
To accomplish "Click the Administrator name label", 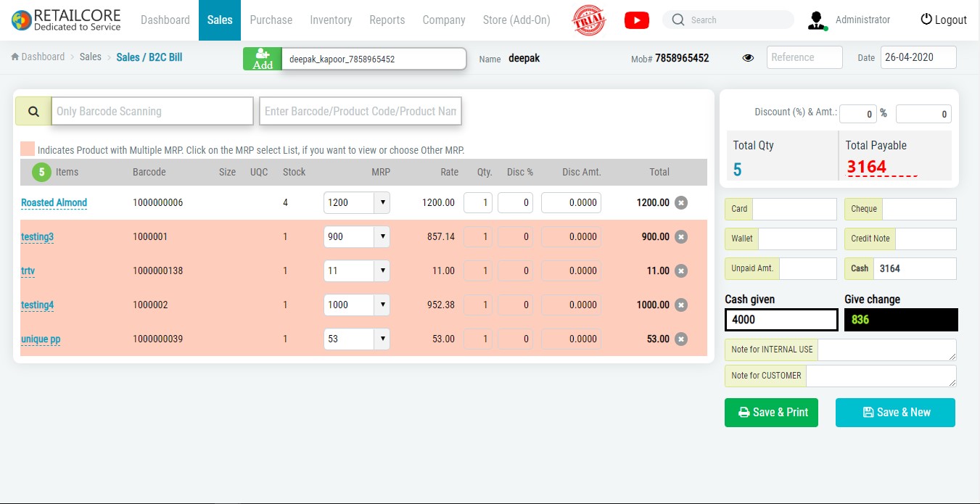I will coord(862,20).
